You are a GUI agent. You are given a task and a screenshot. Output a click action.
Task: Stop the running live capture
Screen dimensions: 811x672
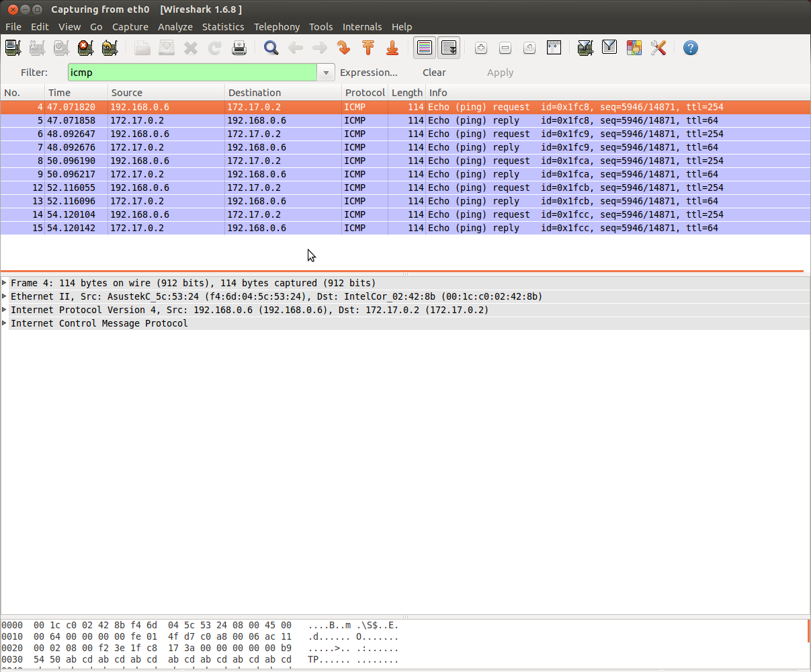(x=85, y=48)
